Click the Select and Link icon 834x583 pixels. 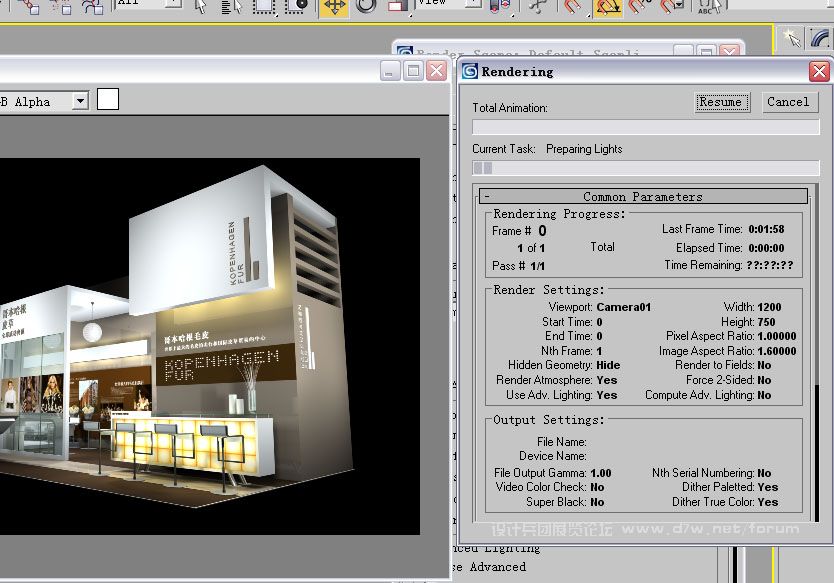pyautogui.click(x=28, y=6)
